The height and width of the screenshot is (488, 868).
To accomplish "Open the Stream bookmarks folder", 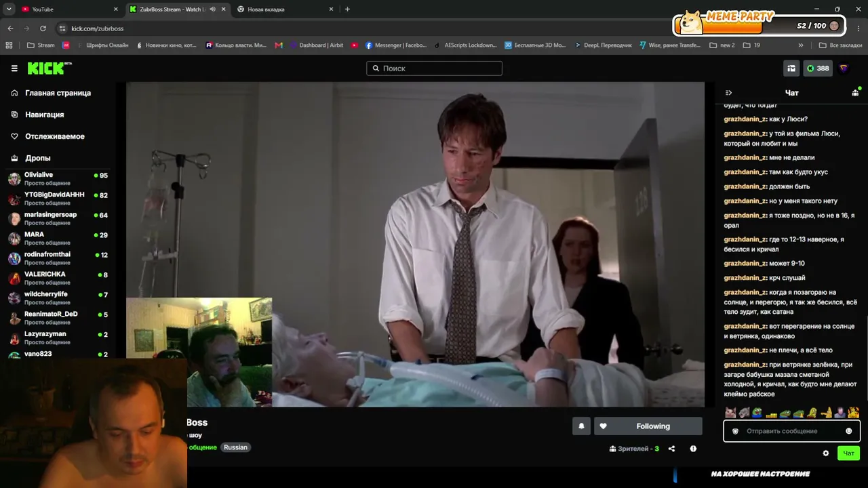I will click(41, 45).
